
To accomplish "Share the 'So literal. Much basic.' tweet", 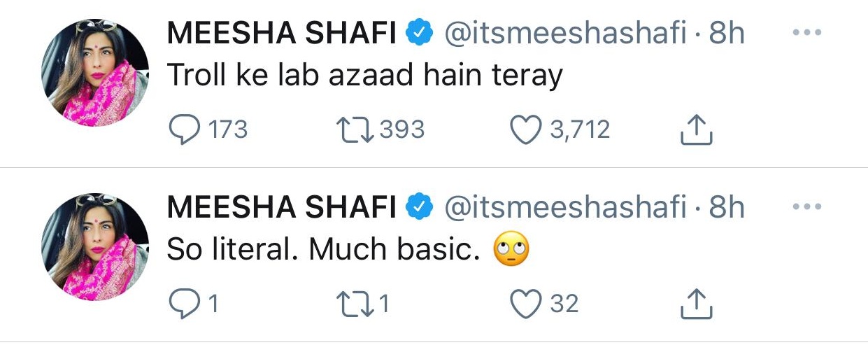I will (x=696, y=304).
